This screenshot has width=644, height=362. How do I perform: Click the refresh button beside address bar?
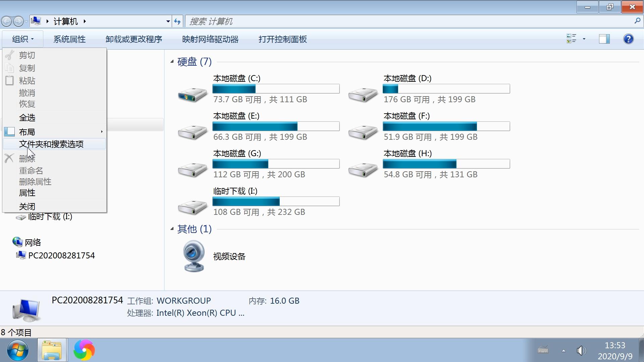(x=177, y=21)
